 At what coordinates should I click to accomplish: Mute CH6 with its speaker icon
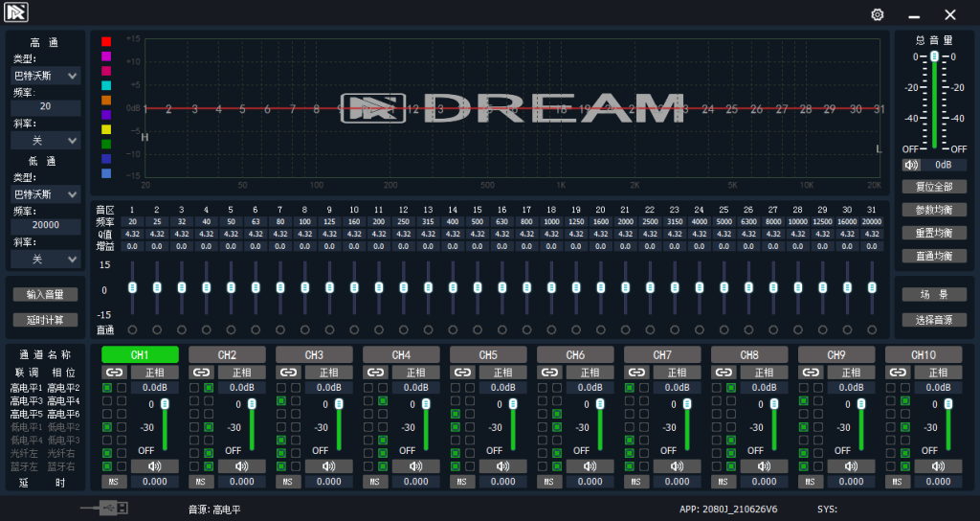pyautogui.click(x=590, y=466)
